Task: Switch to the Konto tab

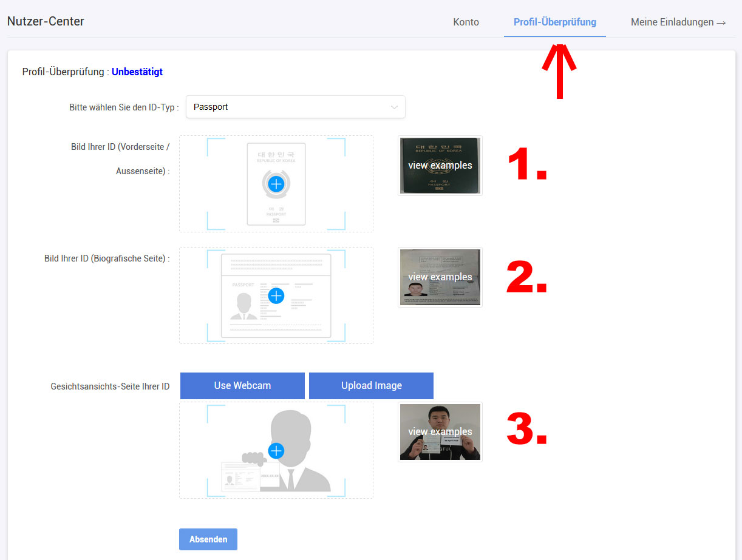Action: (466, 22)
